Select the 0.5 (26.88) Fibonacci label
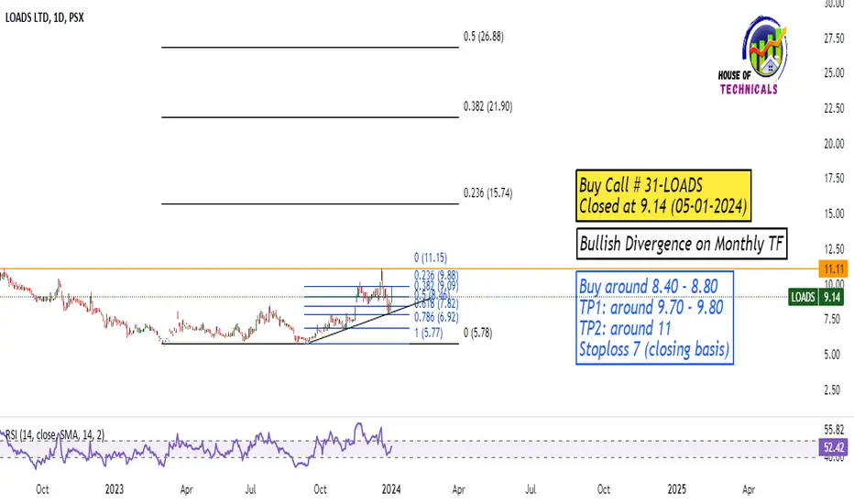The width and height of the screenshot is (854, 504). coord(484,37)
